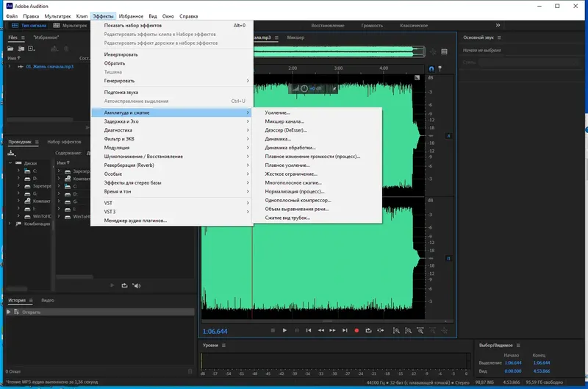Image resolution: width=588 pixels, height=389 pixels.
Task: Toggle Loop Playback in transport bar
Action: click(x=369, y=330)
